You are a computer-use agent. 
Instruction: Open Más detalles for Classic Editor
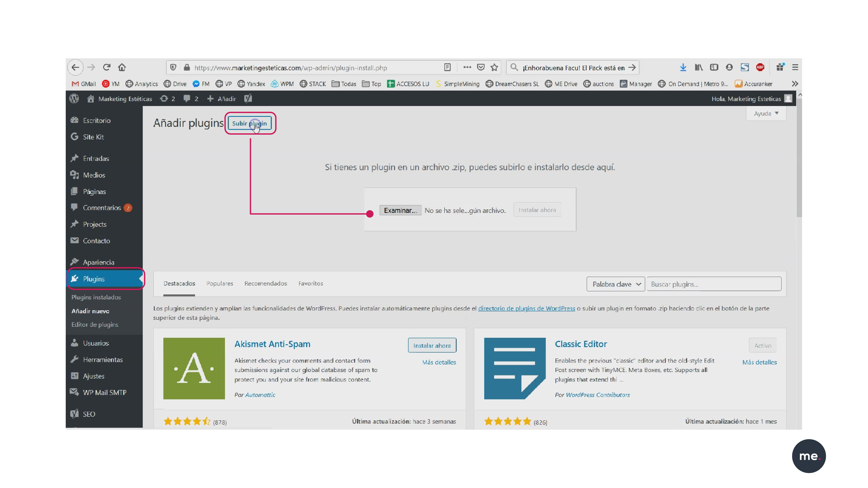click(x=760, y=362)
